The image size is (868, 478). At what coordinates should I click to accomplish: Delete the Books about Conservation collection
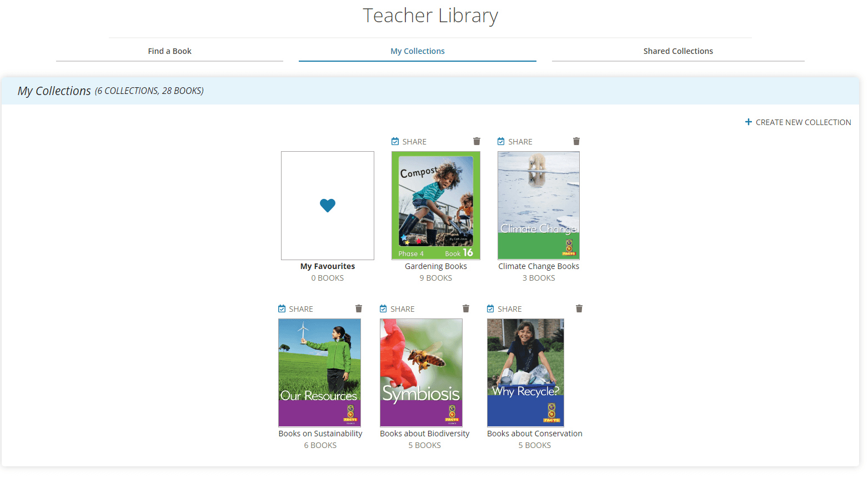pyautogui.click(x=579, y=308)
